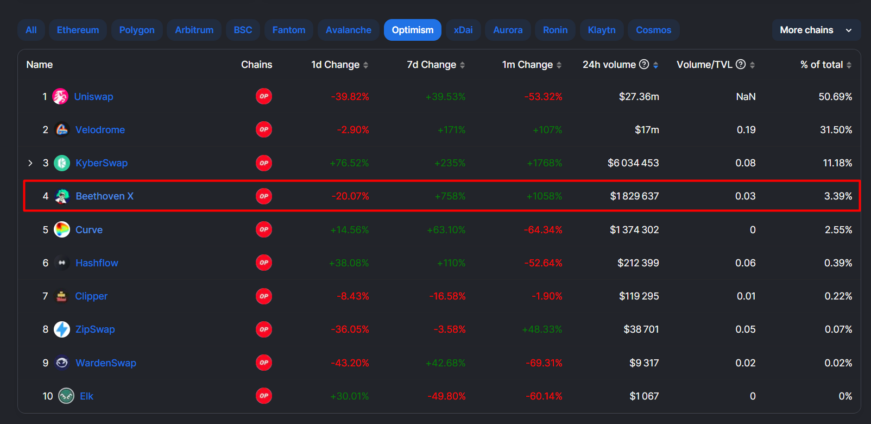Click the OP chain icon in Clipper row

click(x=264, y=296)
